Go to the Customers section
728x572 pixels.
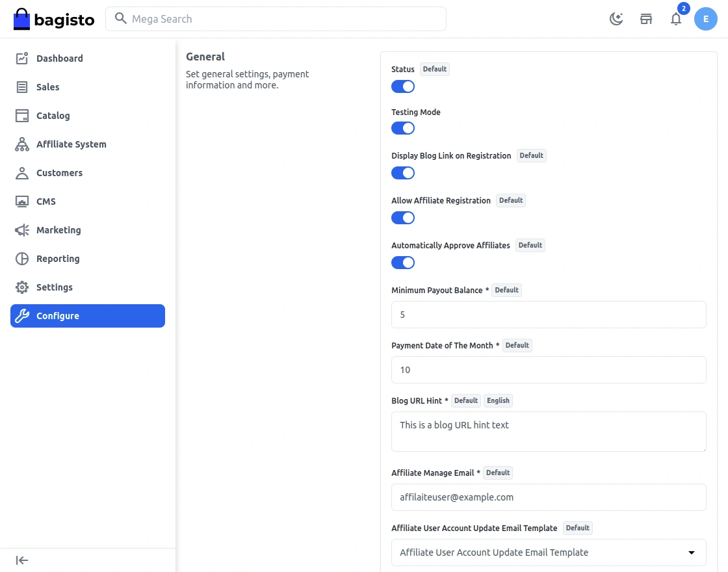59,173
